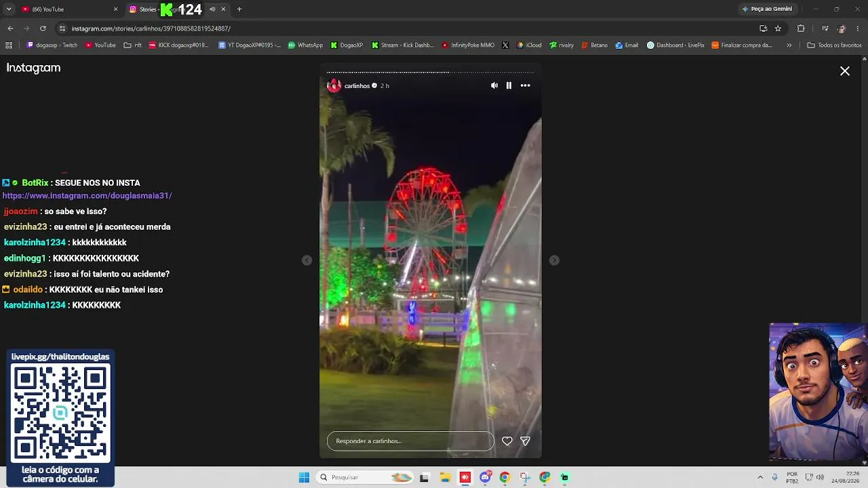Open the system tray volume control
Screen dimensions: 868x488
pyautogui.click(x=820, y=477)
